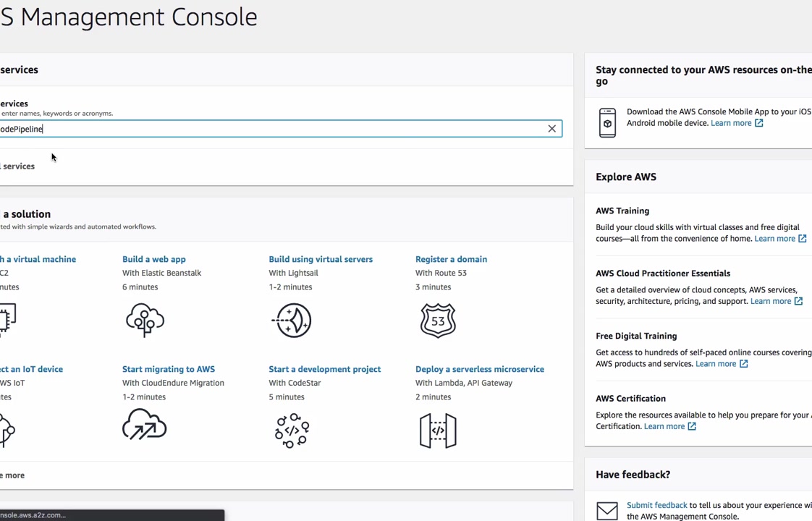Open Deploy a serverless microservice link
The width and height of the screenshot is (812, 521).
480,369
